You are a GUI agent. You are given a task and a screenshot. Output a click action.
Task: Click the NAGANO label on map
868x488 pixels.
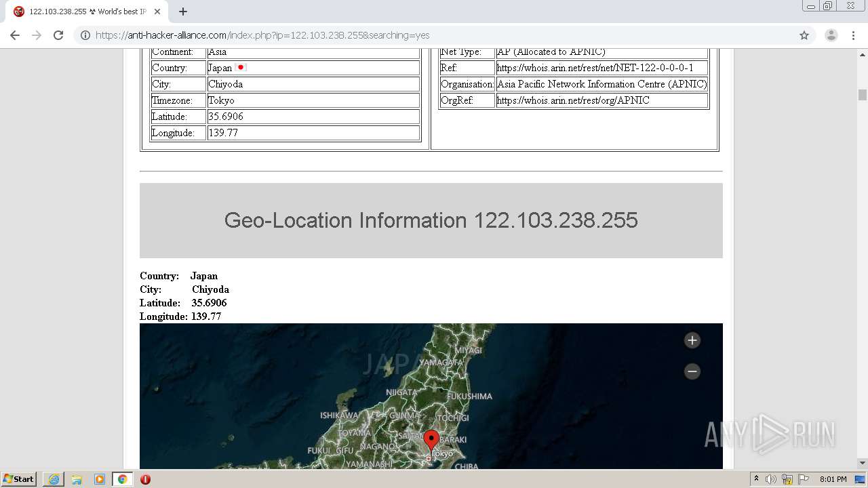pyautogui.click(x=378, y=447)
